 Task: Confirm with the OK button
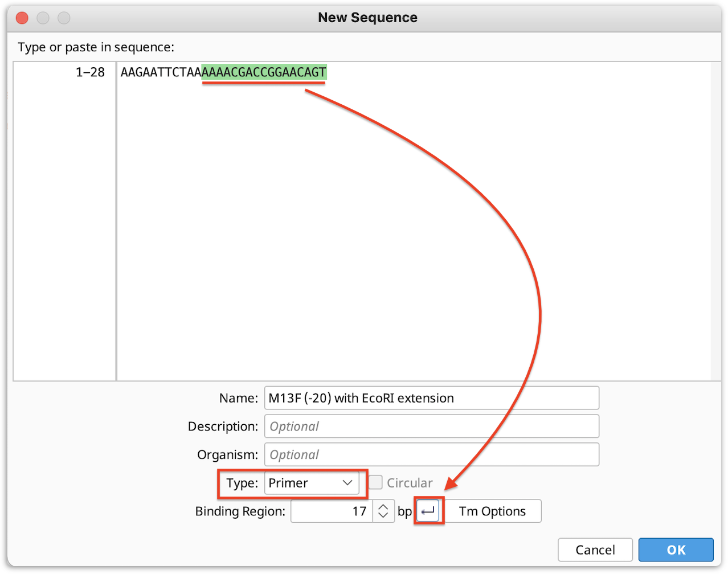coord(676,550)
